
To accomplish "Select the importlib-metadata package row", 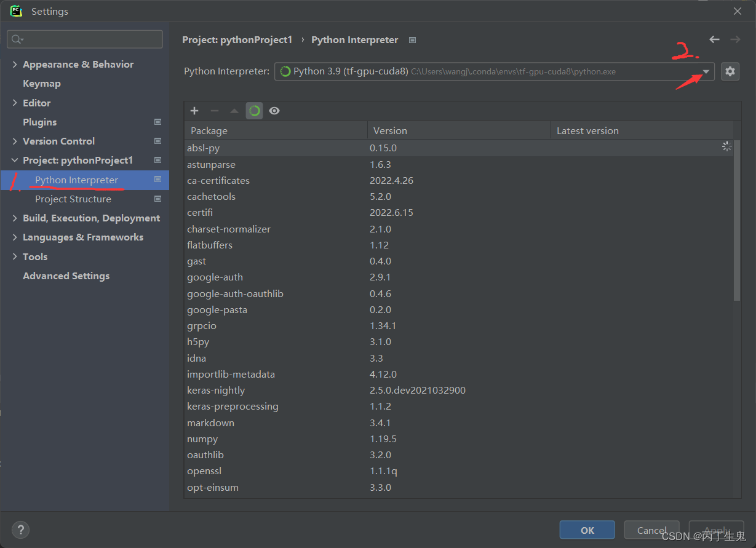I will [x=459, y=374].
